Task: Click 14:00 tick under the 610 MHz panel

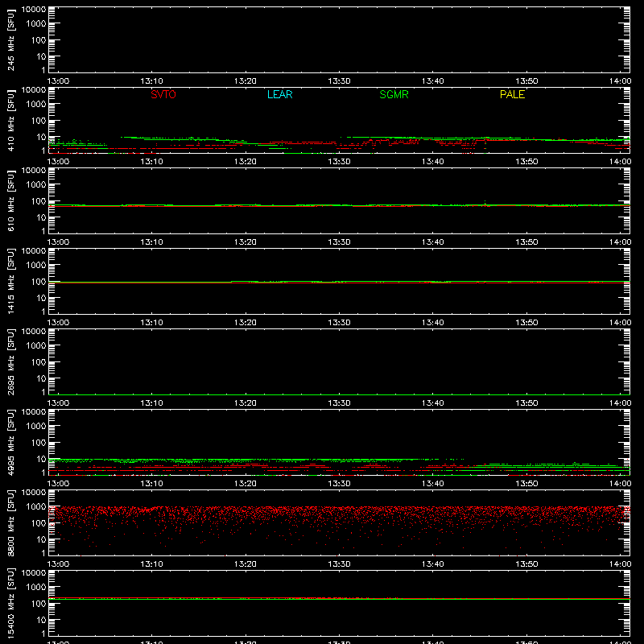Action: click(620, 242)
